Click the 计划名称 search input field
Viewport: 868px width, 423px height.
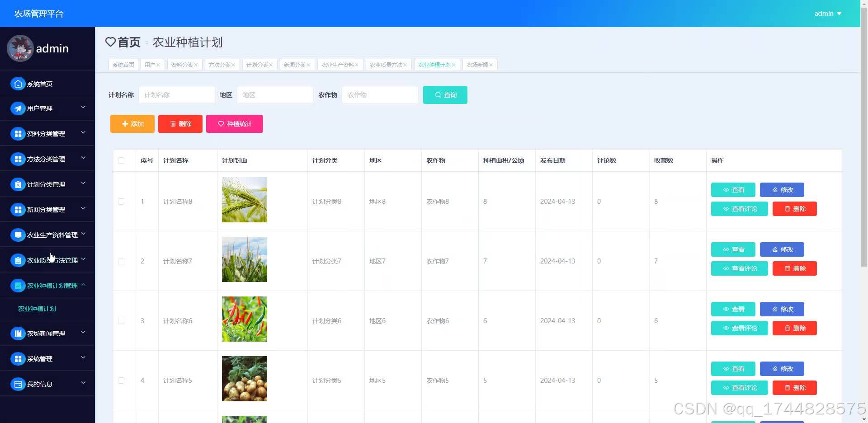pyautogui.click(x=177, y=95)
